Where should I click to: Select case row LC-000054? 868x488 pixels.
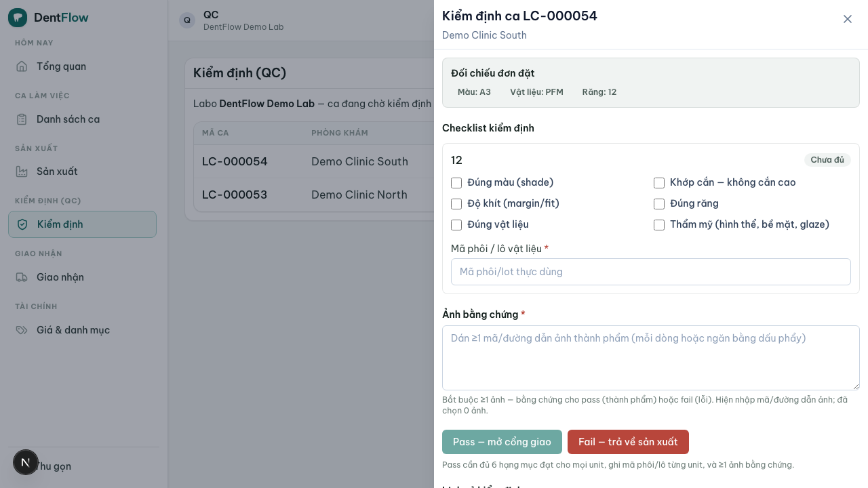[314, 161]
